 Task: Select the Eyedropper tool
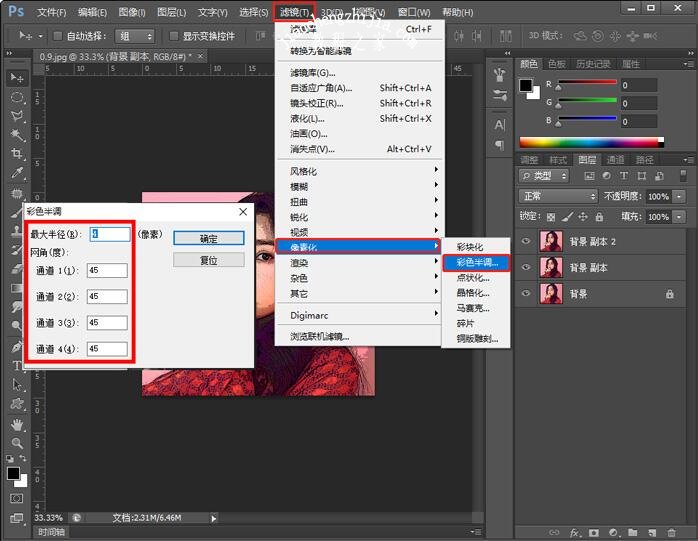click(17, 173)
